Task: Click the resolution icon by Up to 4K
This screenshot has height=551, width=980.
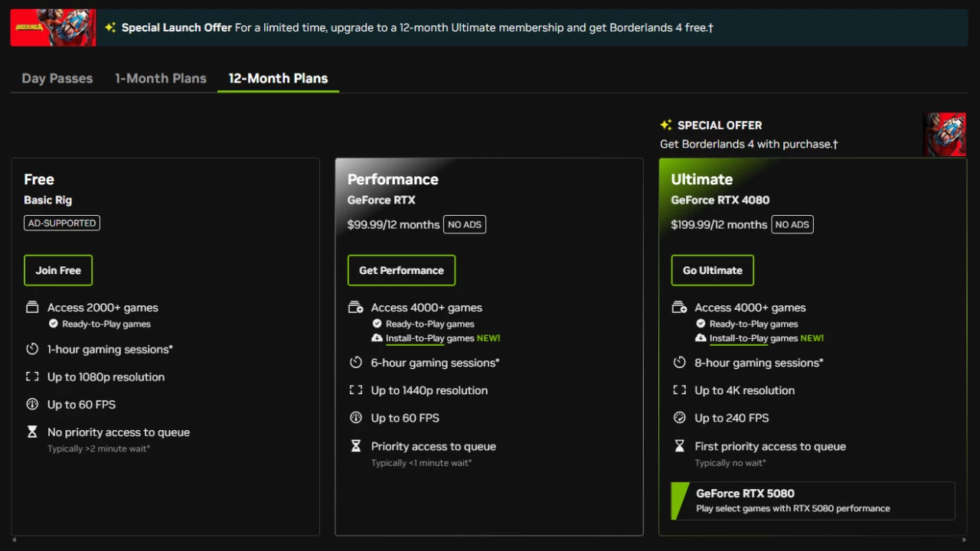Action: [x=680, y=390]
